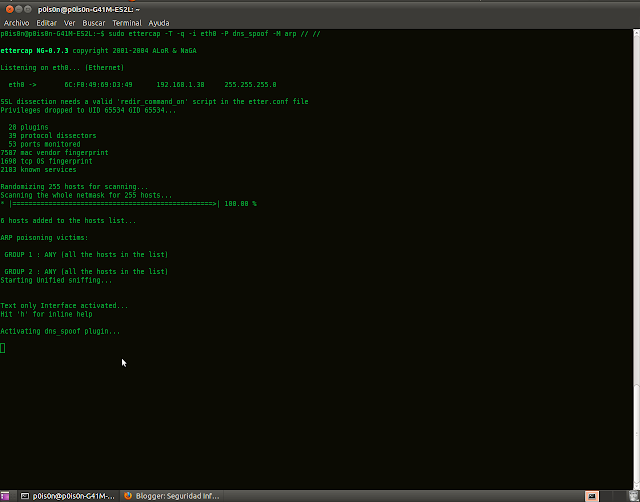
Task: Click the 'SSL dissection needs a valid' line
Action: click(x=154, y=101)
